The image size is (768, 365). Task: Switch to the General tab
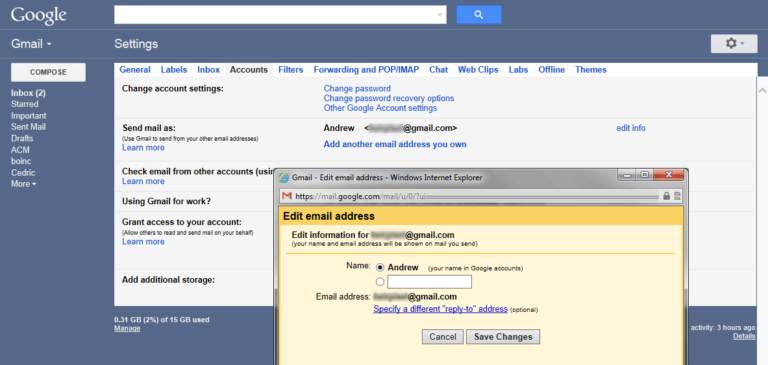tap(135, 70)
